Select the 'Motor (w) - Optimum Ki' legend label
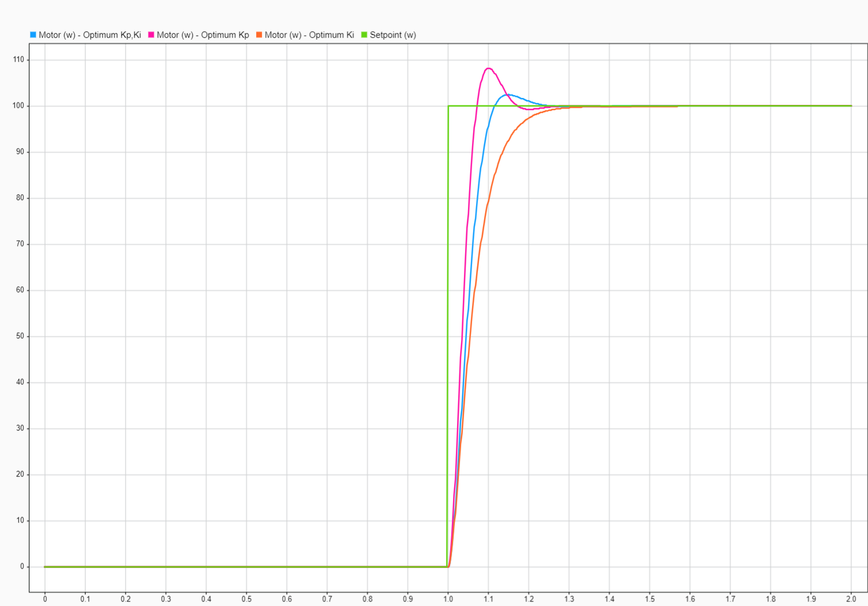Image resolution: width=868 pixels, height=606 pixels. (309, 35)
